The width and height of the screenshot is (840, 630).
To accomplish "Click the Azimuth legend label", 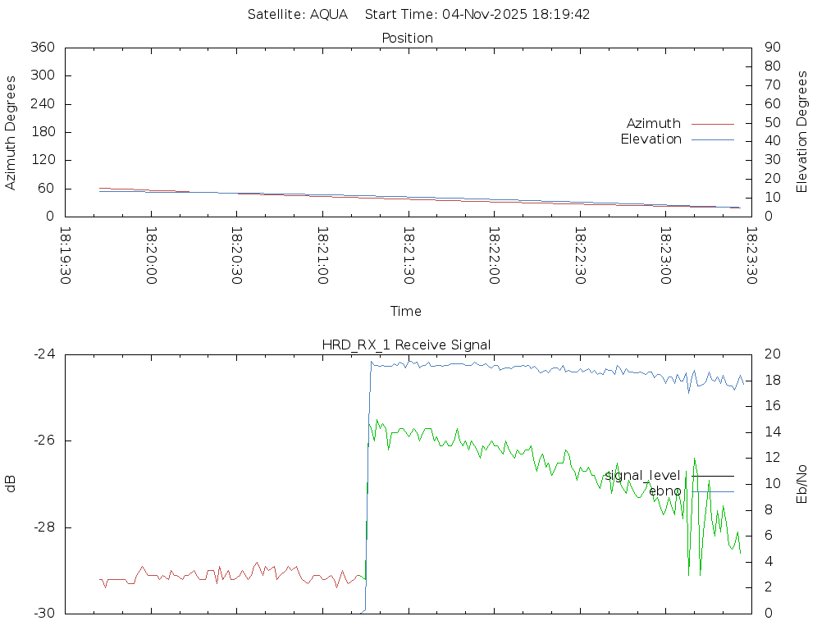I will coord(653,124).
